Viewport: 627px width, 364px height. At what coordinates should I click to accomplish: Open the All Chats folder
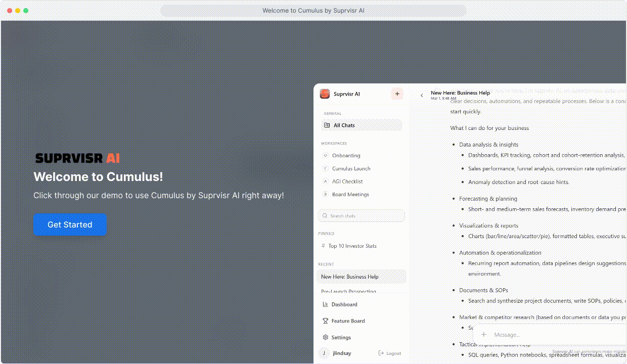361,125
